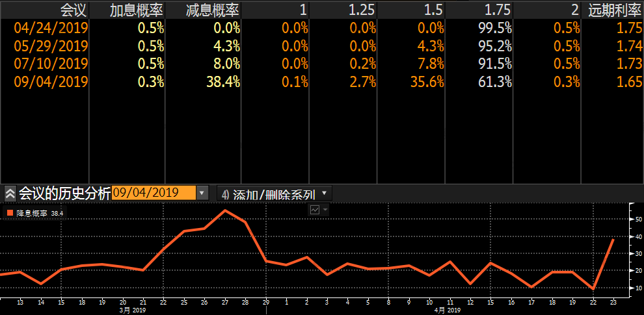Screen dimensions: 644x315
Task: Click the 加息概率 column header
Action: point(127,10)
